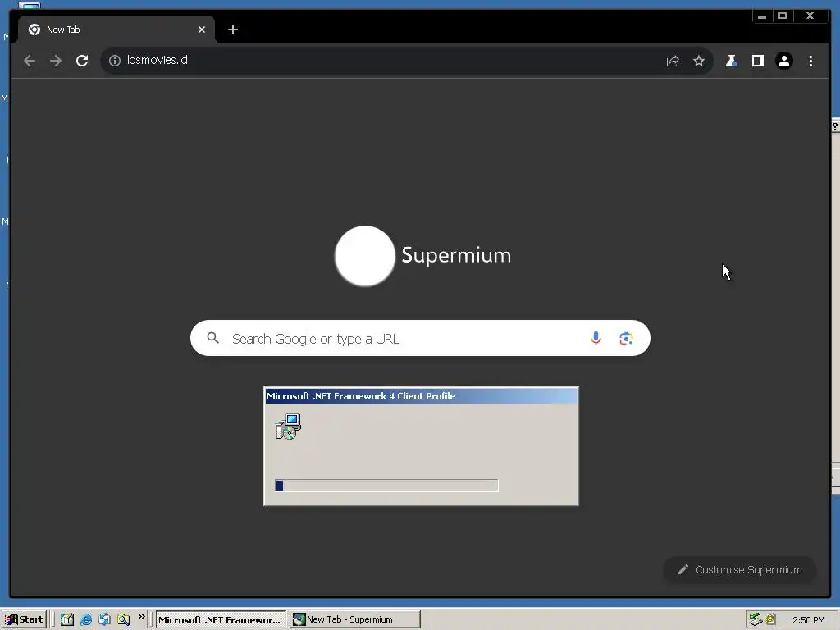Minimize the Supermium window
Image resolution: width=840 pixels, height=630 pixels.
[762, 16]
